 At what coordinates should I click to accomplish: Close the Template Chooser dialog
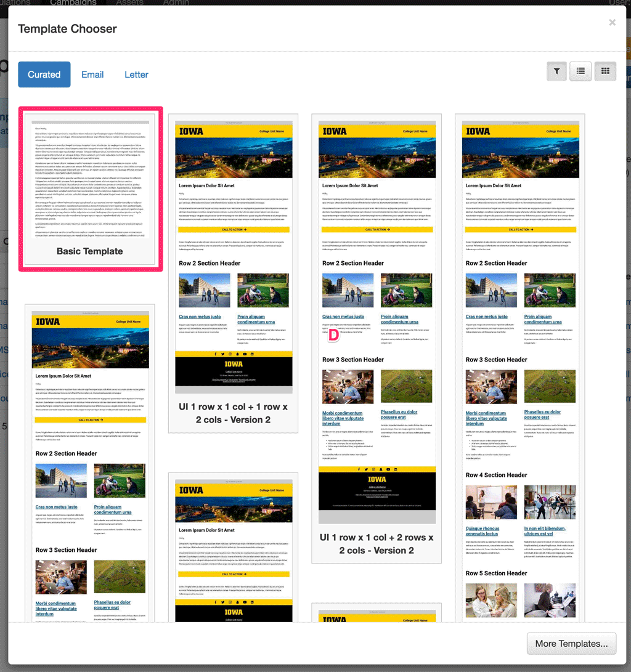pyautogui.click(x=612, y=23)
